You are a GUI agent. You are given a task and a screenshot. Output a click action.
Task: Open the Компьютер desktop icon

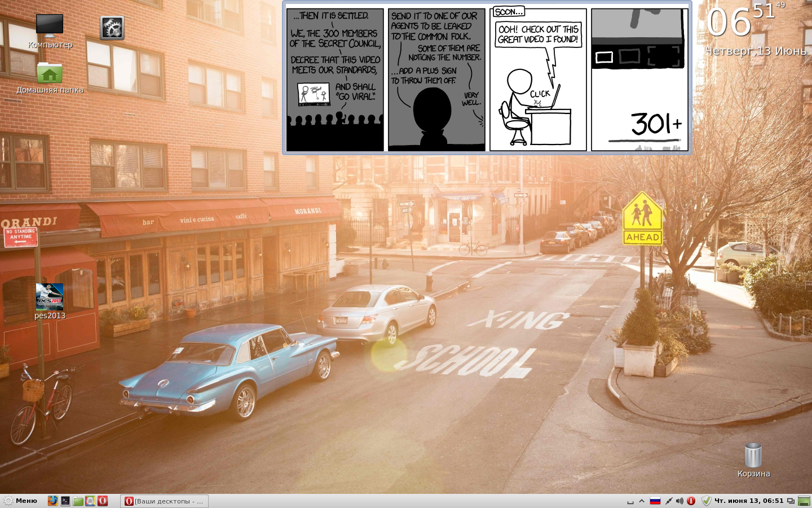pyautogui.click(x=50, y=31)
